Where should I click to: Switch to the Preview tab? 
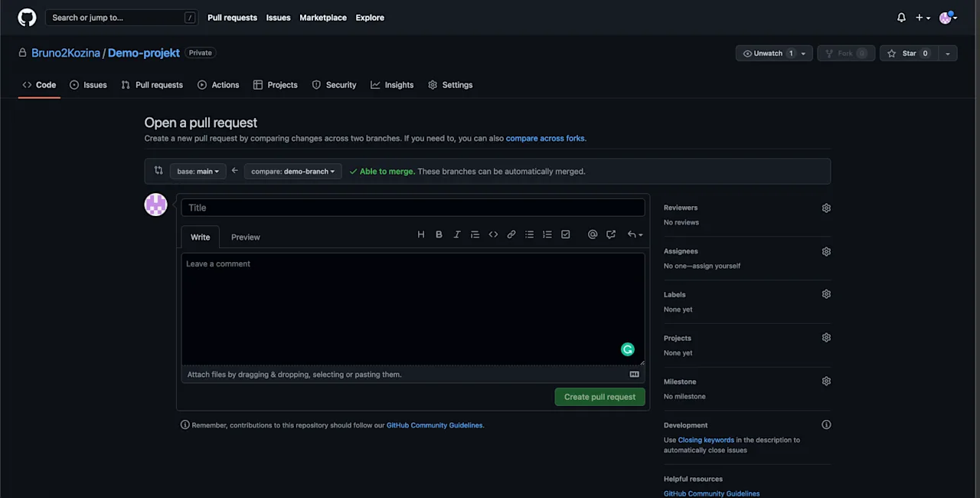[x=246, y=237]
